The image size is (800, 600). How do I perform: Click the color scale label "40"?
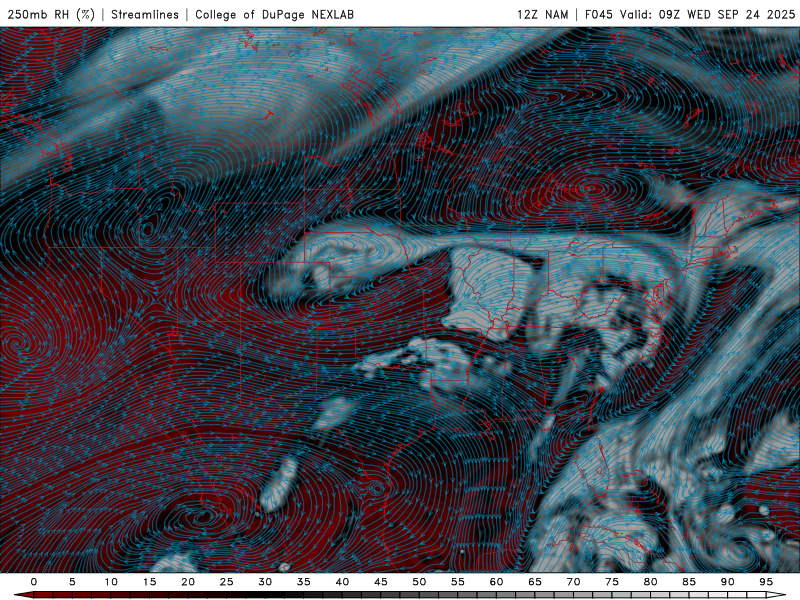(342, 582)
